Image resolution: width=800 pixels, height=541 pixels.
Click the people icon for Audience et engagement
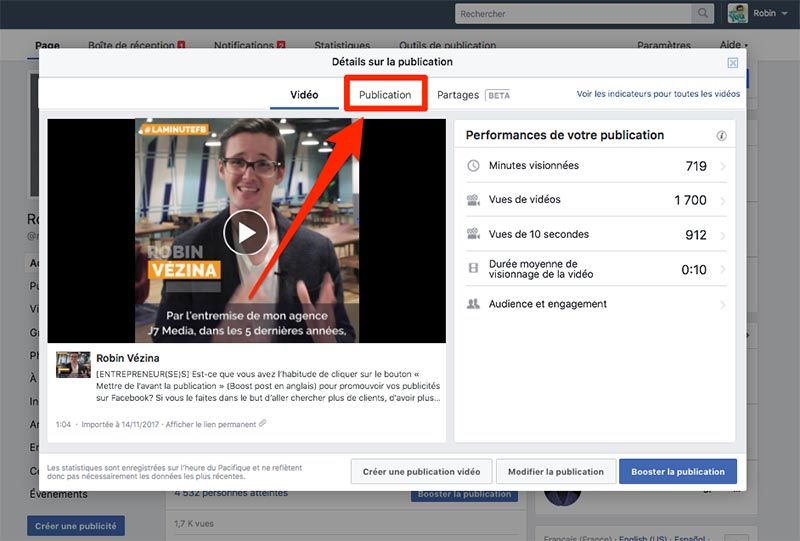[x=473, y=304]
